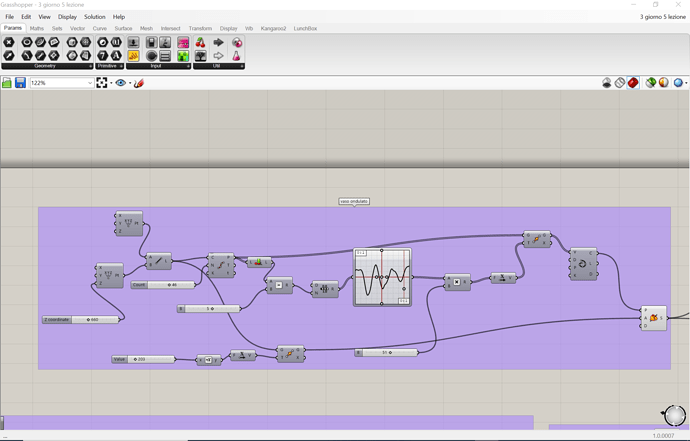Toggle the Wireframe preview mode icon
Viewport: 690px width, 441px height.
coord(620,83)
